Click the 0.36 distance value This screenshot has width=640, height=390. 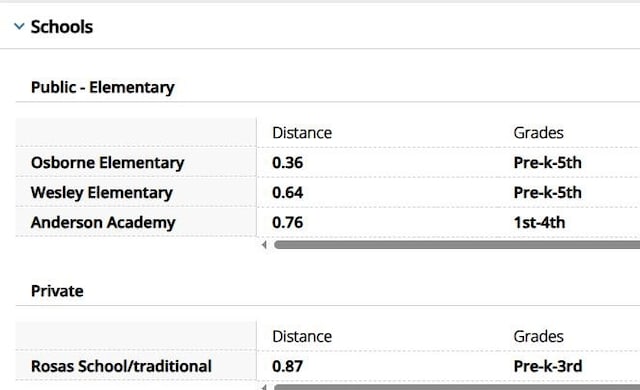tap(288, 162)
